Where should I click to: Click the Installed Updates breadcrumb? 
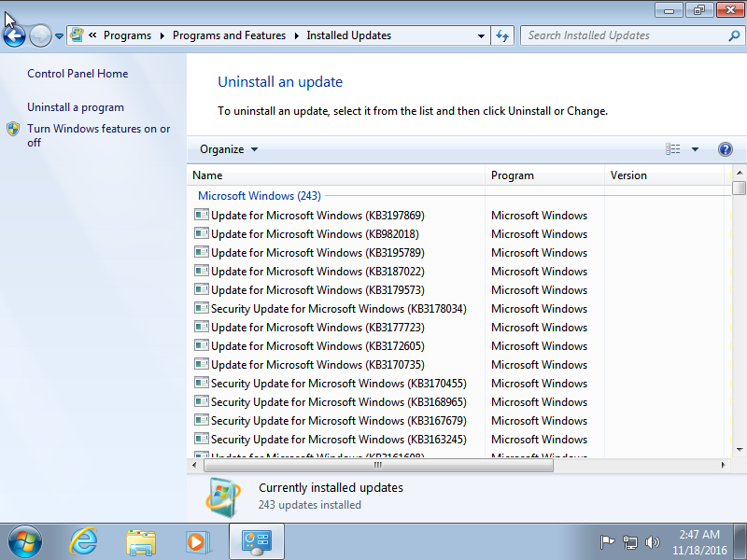(348, 35)
